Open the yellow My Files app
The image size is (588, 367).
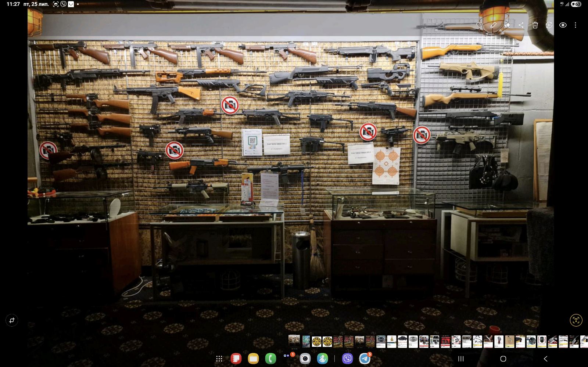point(253,359)
